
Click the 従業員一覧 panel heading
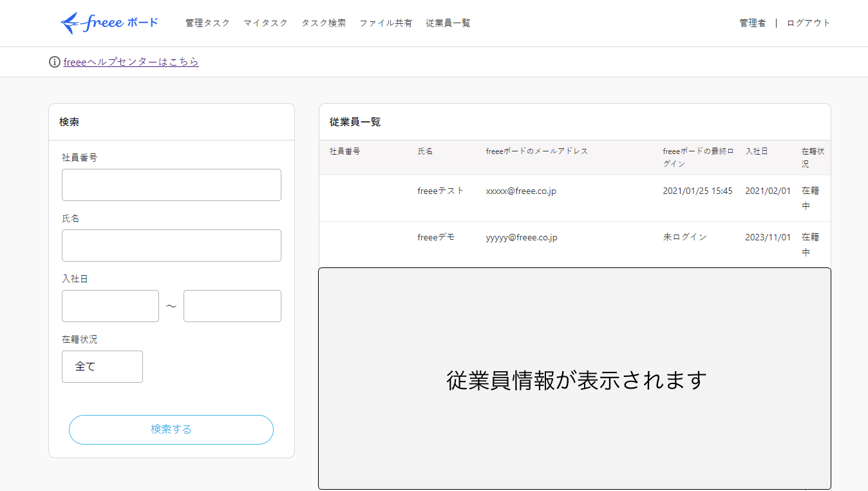click(355, 122)
